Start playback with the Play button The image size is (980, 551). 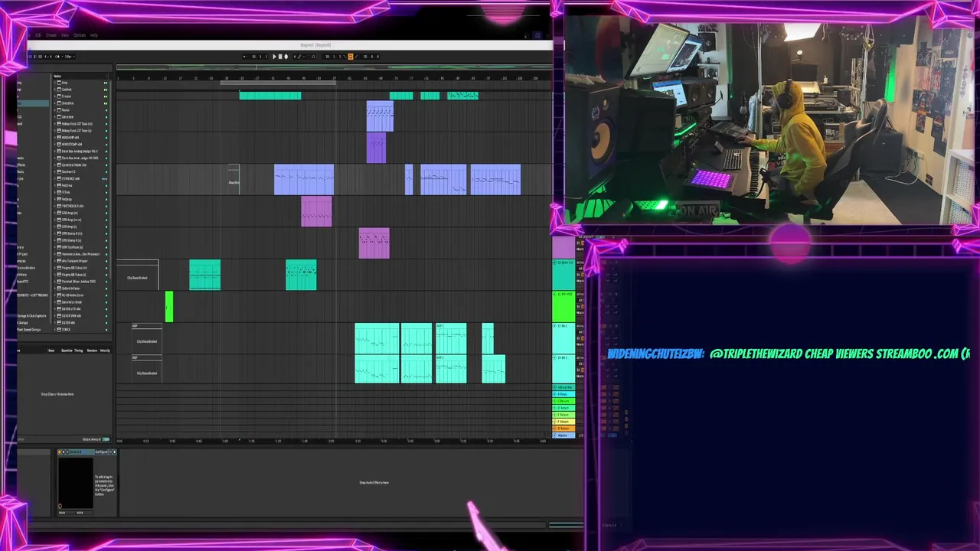point(275,57)
